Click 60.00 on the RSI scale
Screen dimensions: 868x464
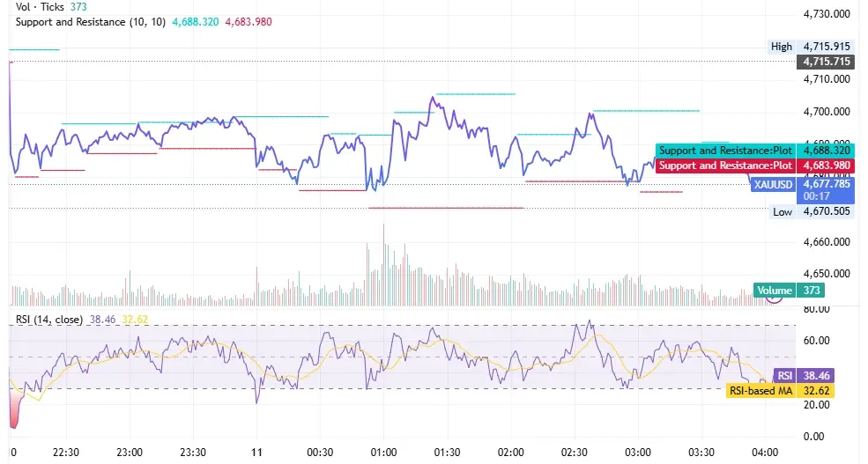[x=817, y=341]
